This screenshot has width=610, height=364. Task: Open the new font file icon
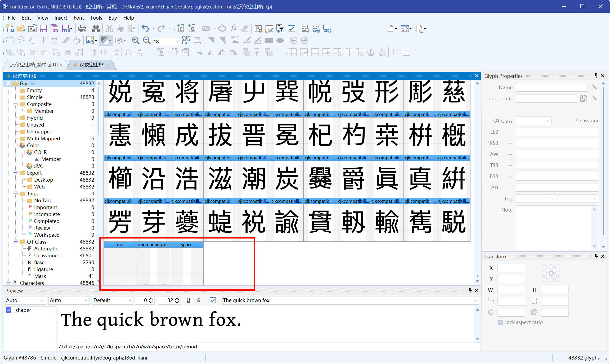[10, 28]
